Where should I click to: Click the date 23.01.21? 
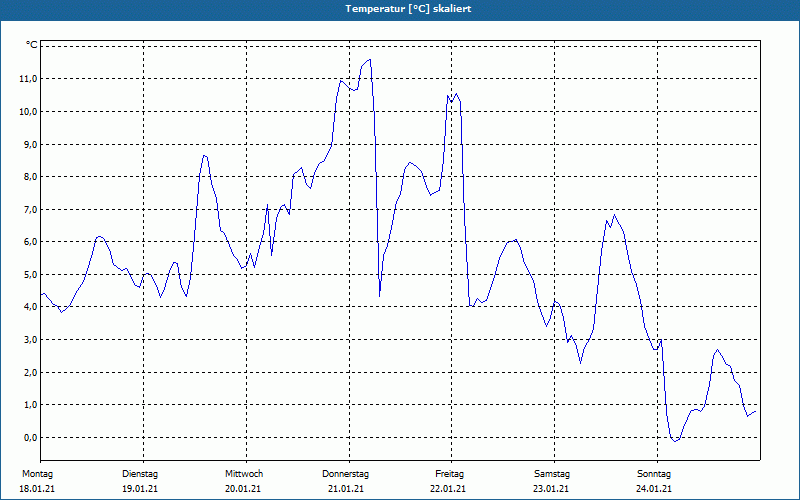(551, 489)
